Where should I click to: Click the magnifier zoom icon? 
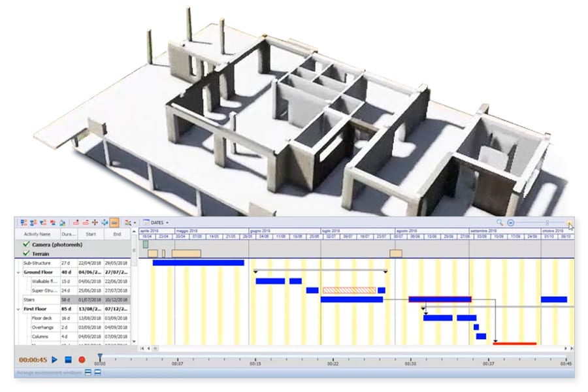coord(500,223)
